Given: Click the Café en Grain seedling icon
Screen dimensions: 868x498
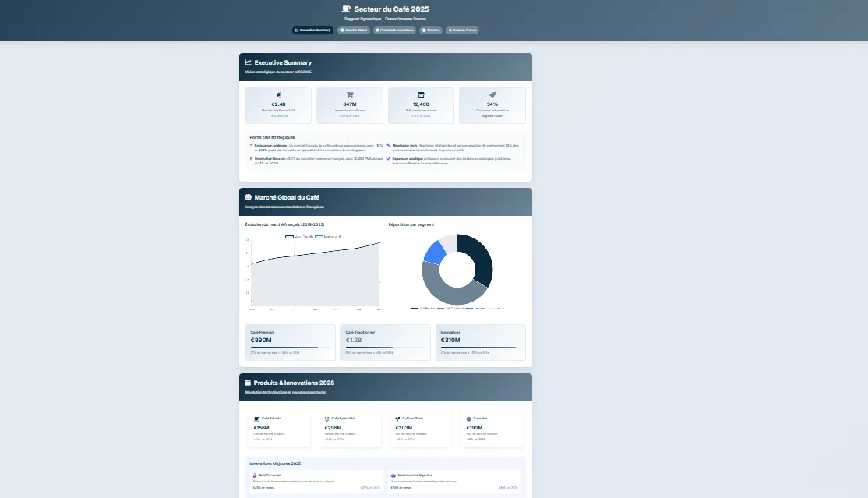Looking at the screenshot, I should point(397,419).
